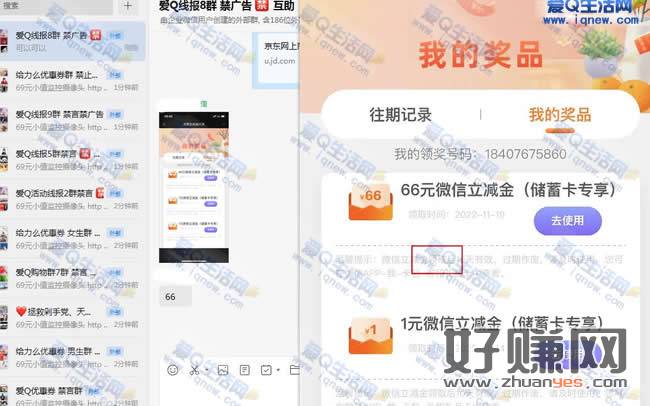650x406 pixels.
Task: Click the search field above chat list
Action: click(55, 6)
